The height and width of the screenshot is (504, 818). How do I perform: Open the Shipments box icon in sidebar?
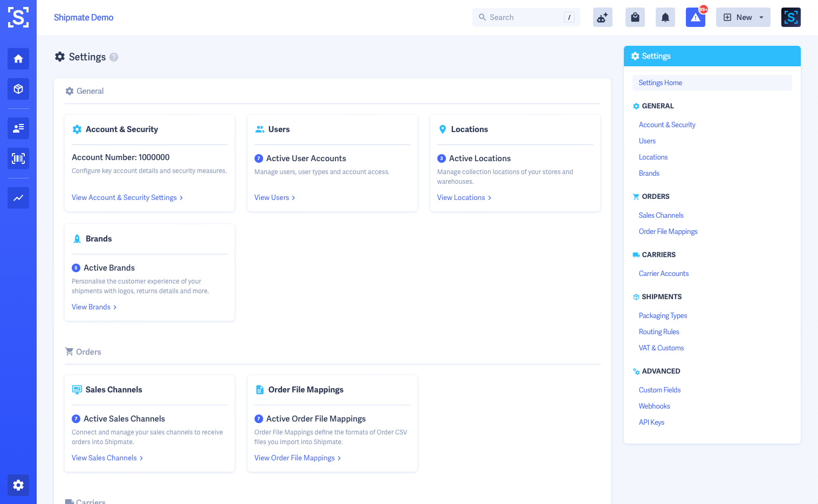coord(18,89)
